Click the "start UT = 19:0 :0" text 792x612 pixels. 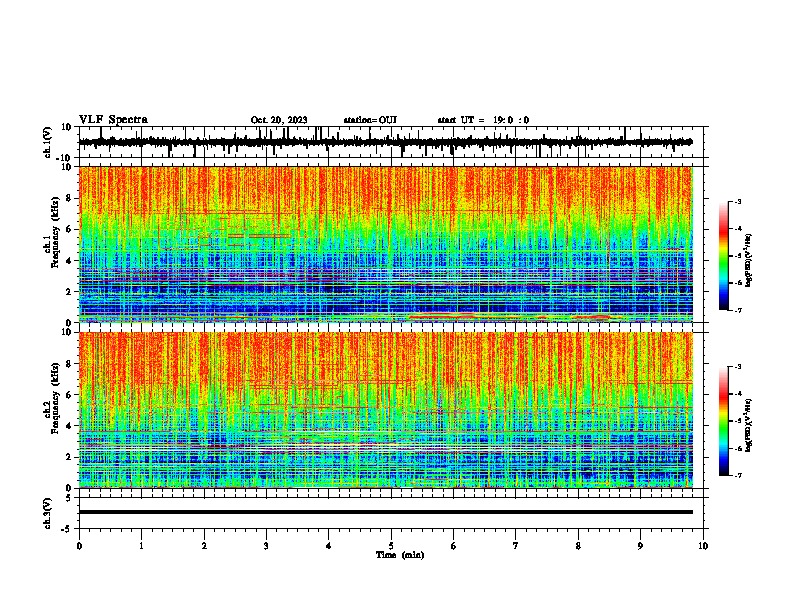[x=483, y=120]
